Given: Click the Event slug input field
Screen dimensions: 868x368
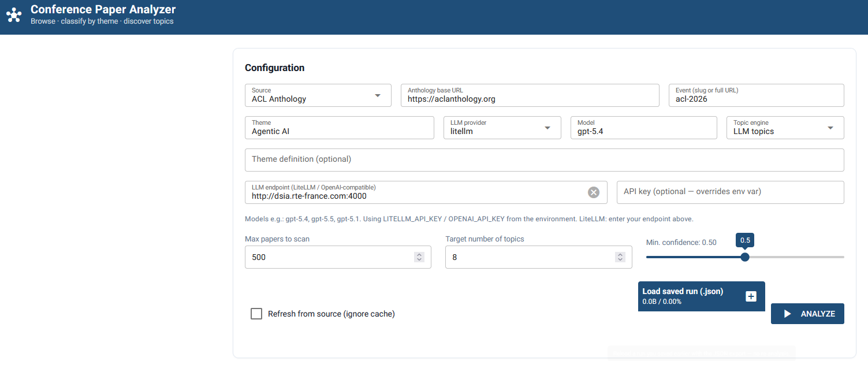Looking at the screenshot, I should [757, 95].
